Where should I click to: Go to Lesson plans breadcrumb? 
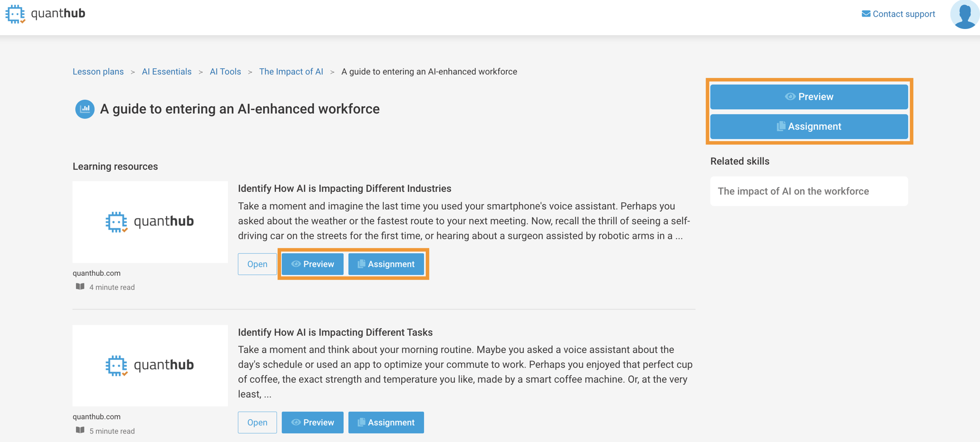(x=98, y=72)
